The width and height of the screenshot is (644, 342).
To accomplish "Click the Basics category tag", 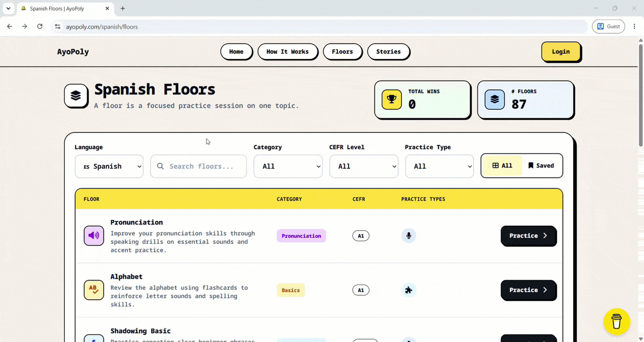I will click(291, 290).
